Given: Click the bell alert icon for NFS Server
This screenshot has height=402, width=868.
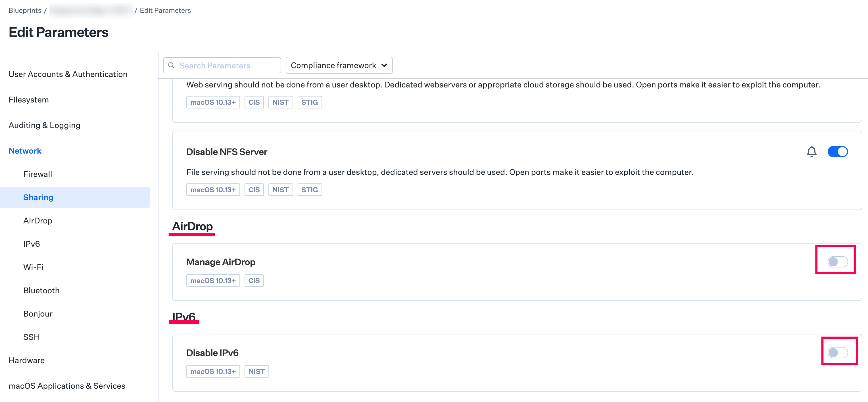Looking at the screenshot, I should [x=811, y=152].
